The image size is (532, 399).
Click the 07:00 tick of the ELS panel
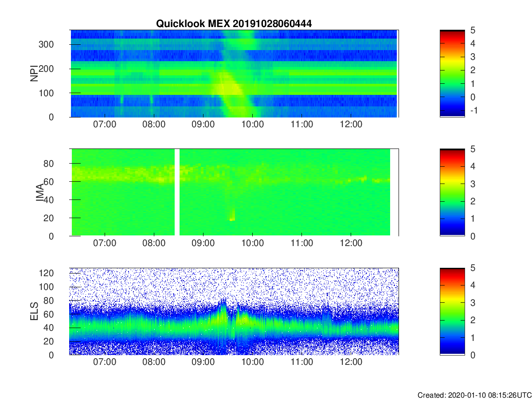(105, 362)
